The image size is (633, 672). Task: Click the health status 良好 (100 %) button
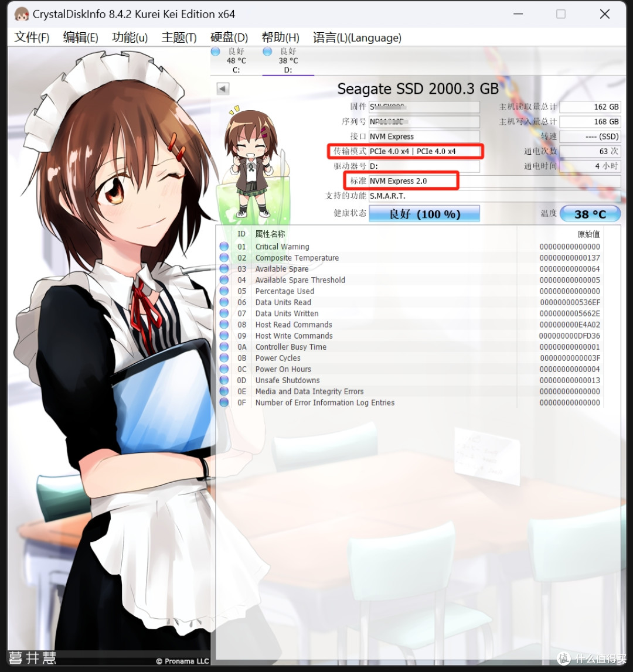[x=424, y=213]
